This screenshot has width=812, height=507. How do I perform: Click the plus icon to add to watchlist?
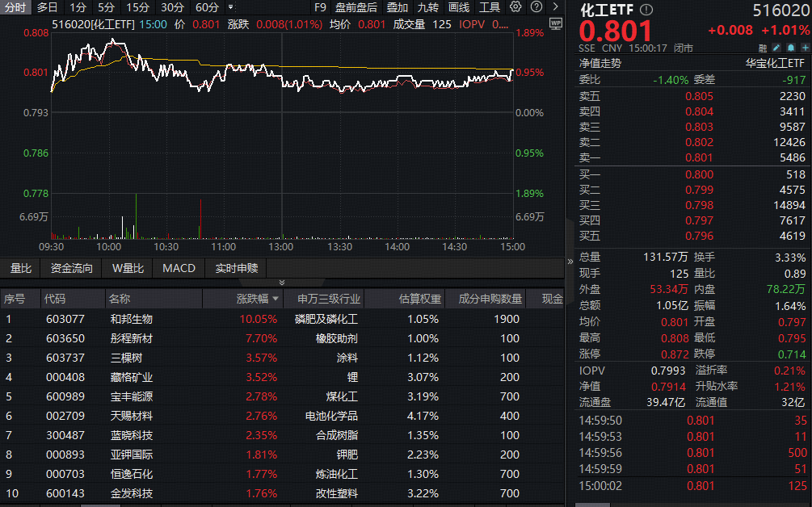(805, 48)
